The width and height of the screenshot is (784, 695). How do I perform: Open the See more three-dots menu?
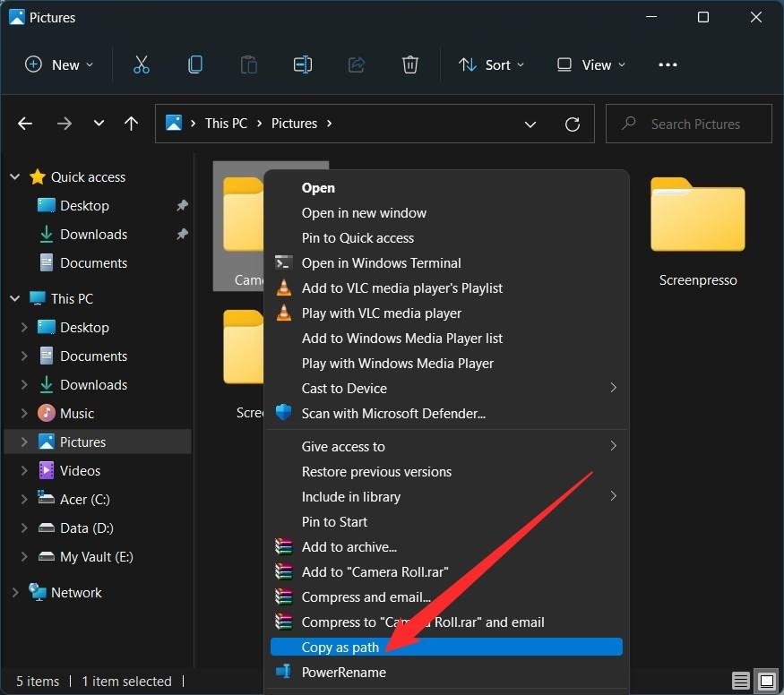668,64
